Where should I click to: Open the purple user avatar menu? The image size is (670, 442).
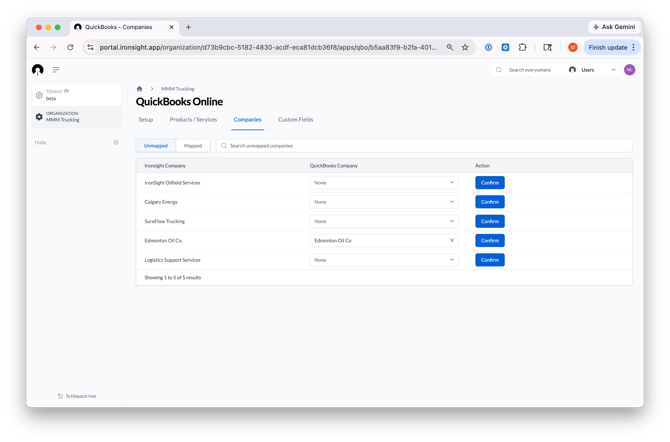point(629,70)
